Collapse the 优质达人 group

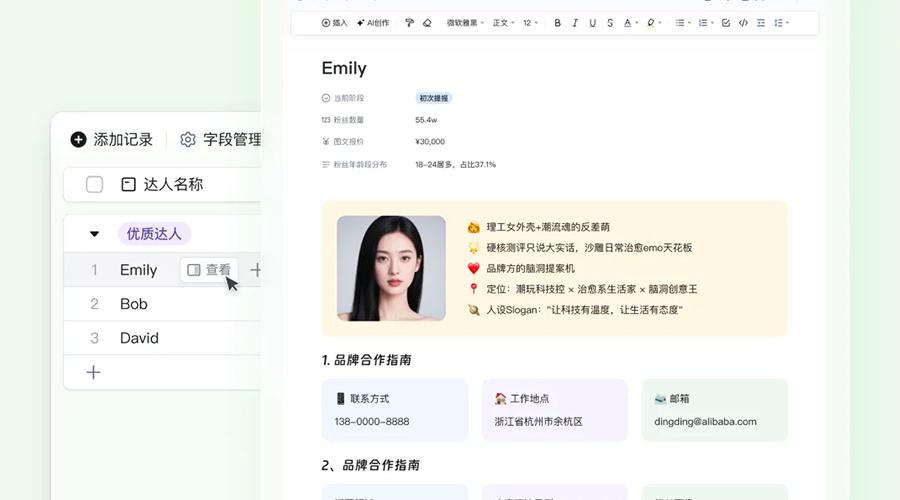pyautogui.click(x=94, y=234)
